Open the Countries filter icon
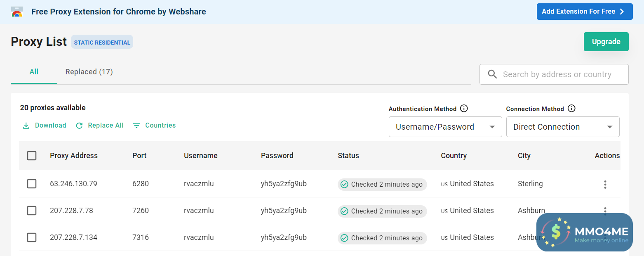This screenshot has height=256, width=644. pos(137,126)
